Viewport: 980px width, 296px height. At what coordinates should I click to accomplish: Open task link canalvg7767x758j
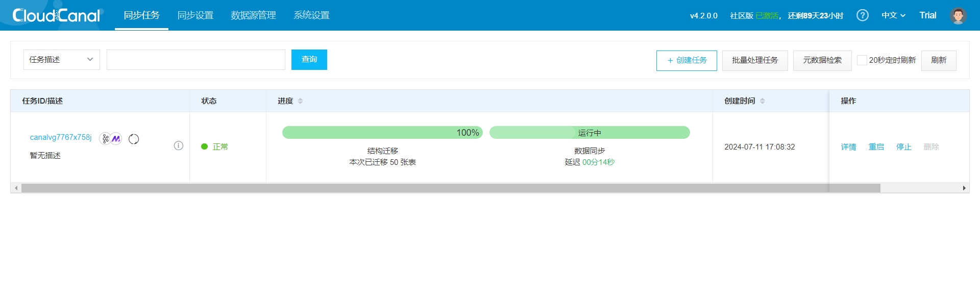pyautogui.click(x=61, y=137)
